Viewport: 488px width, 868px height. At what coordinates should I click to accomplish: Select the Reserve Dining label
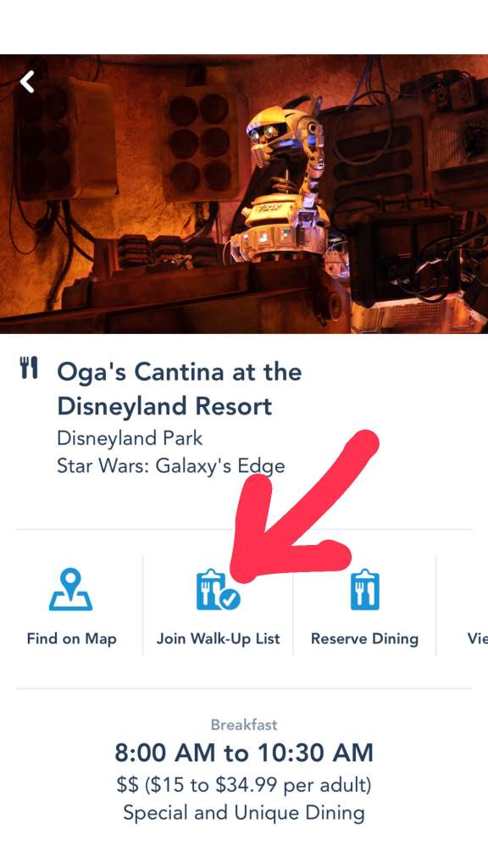pyautogui.click(x=364, y=639)
